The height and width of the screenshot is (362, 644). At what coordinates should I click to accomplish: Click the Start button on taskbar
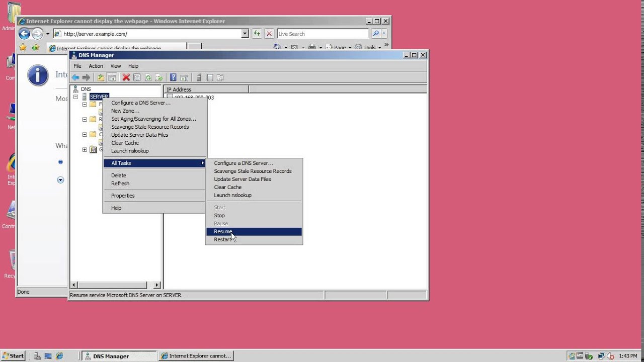(x=13, y=356)
